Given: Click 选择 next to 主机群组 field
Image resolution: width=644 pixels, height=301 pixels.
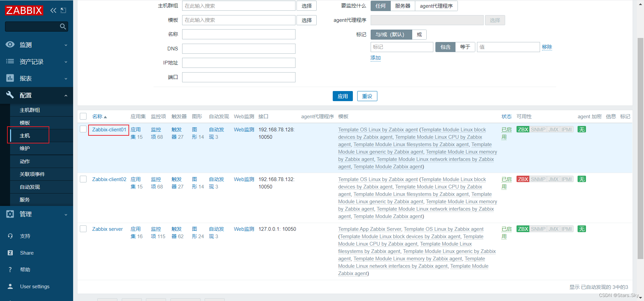Looking at the screenshot, I should pyautogui.click(x=307, y=6).
